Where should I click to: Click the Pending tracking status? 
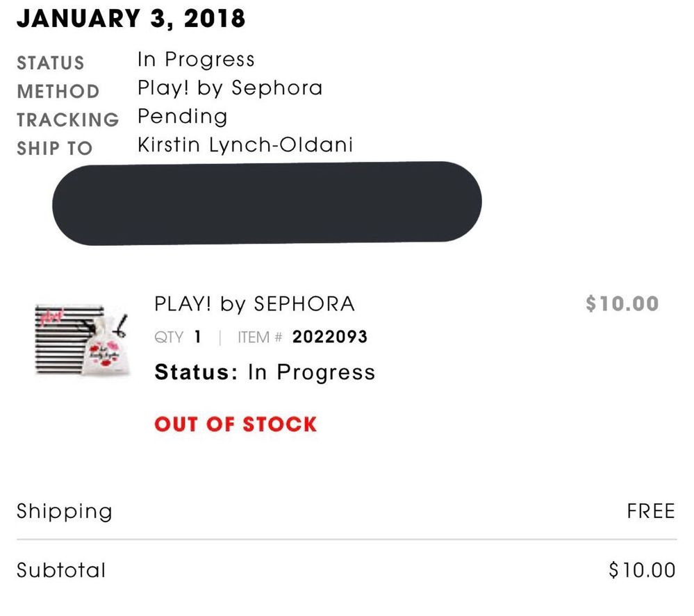pyautogui.click(x=183, y=117)
